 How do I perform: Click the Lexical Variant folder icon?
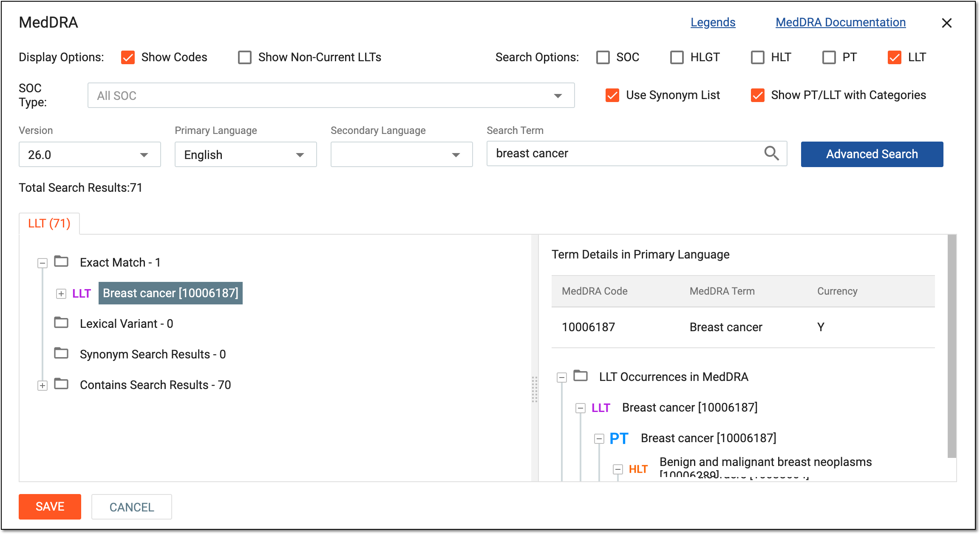click(61, 323)
